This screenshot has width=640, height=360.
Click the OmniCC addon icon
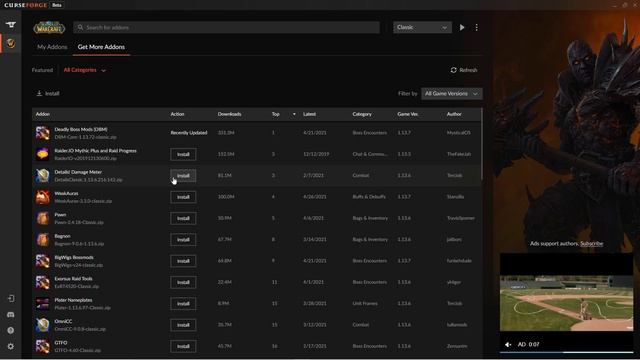coord(42,325)
